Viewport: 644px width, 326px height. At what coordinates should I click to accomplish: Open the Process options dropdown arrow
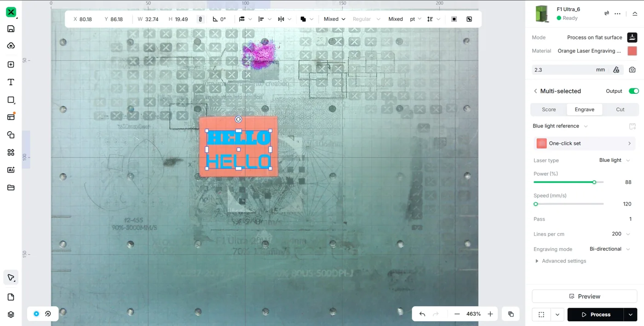[x=631, y=315]
